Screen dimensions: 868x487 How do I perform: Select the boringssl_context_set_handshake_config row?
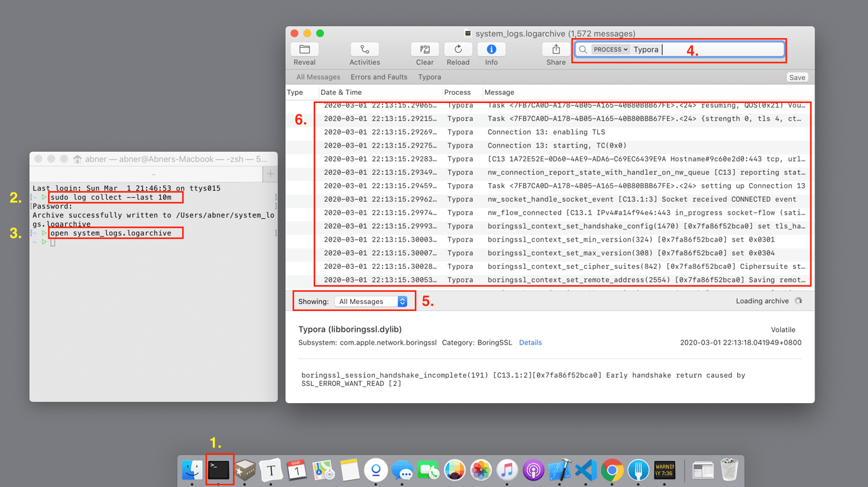pos(550,226)
